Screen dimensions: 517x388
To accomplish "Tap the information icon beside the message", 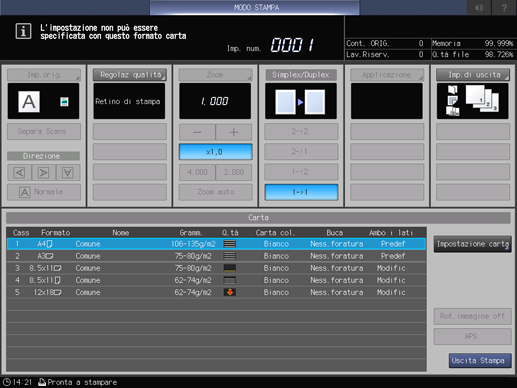I will (x=23, y=31).
